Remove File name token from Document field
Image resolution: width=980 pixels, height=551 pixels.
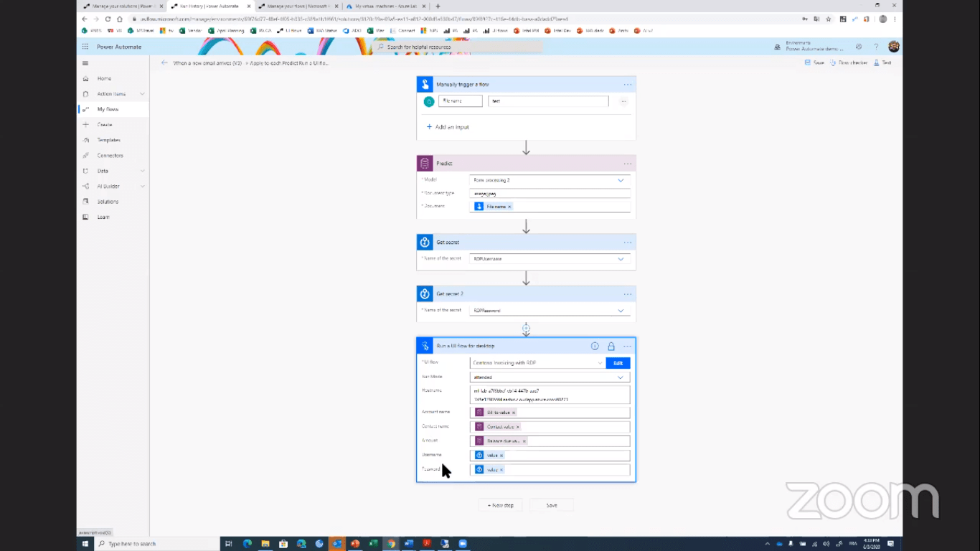[509, 207]
